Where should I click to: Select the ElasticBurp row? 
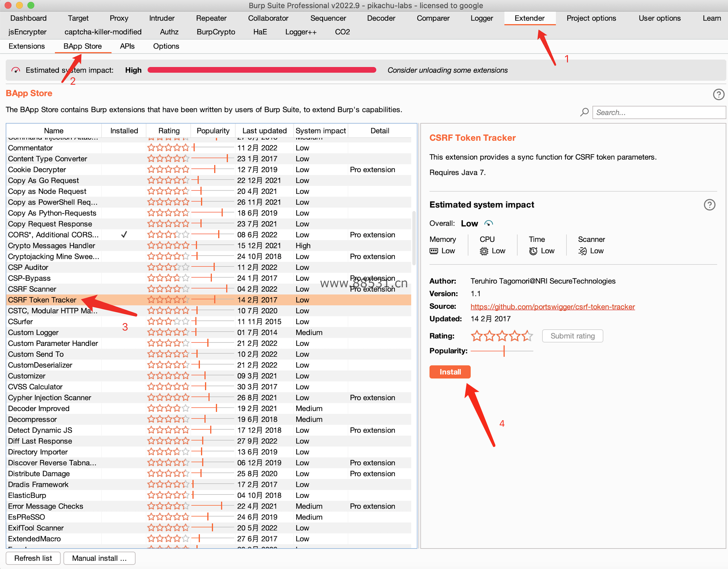tap(209, 495)
